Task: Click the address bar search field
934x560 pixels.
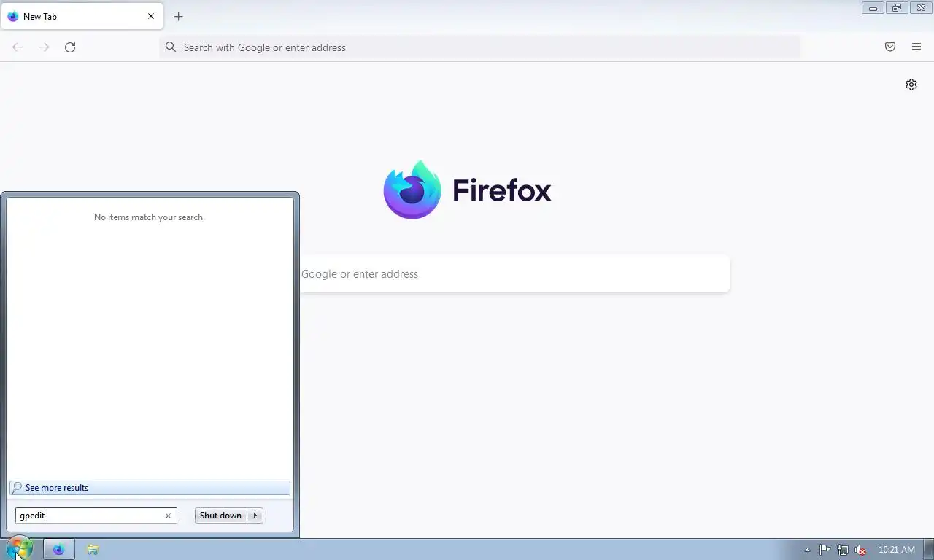Action: 479,47
